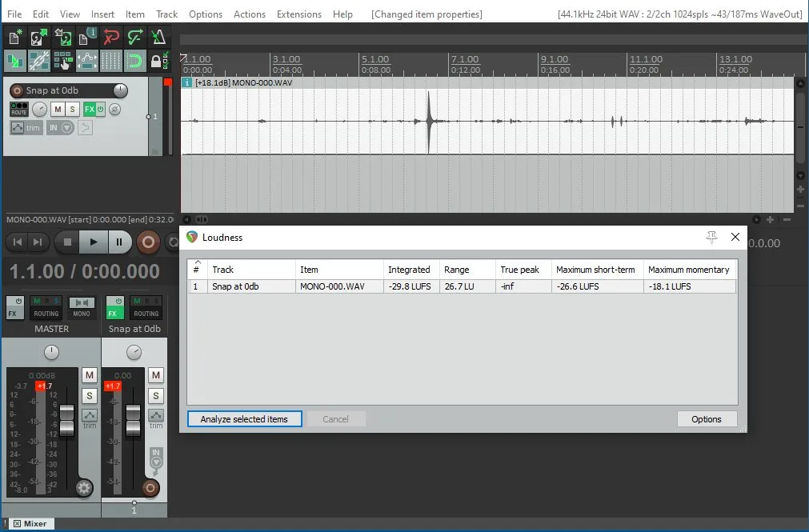The width and height of the screenshot is (809, 532).
Task: Click the track panel pan knob
Action: (x=40, y=109)
